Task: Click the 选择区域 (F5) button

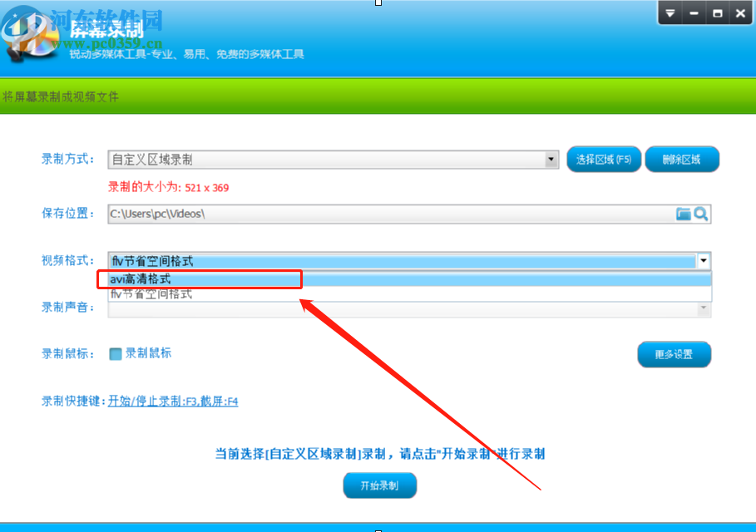Action: coord(604,160)
